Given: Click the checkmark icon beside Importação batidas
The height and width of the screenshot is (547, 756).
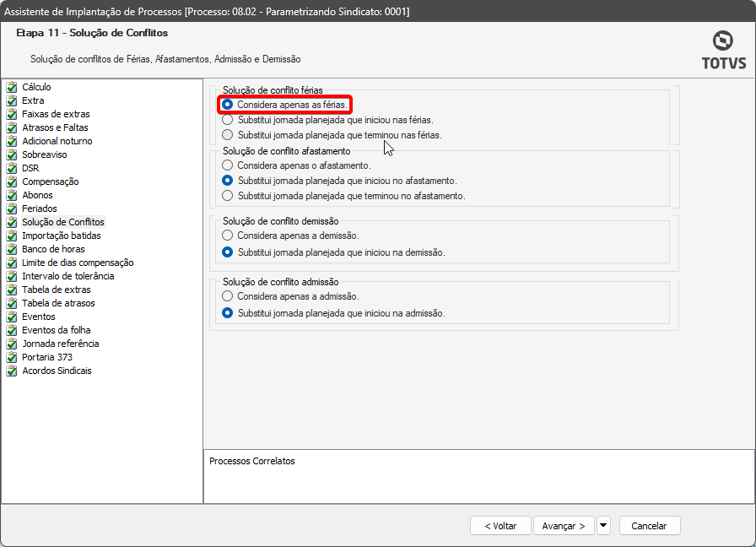Looking at the screenshot, I should (x=12, y=236).
